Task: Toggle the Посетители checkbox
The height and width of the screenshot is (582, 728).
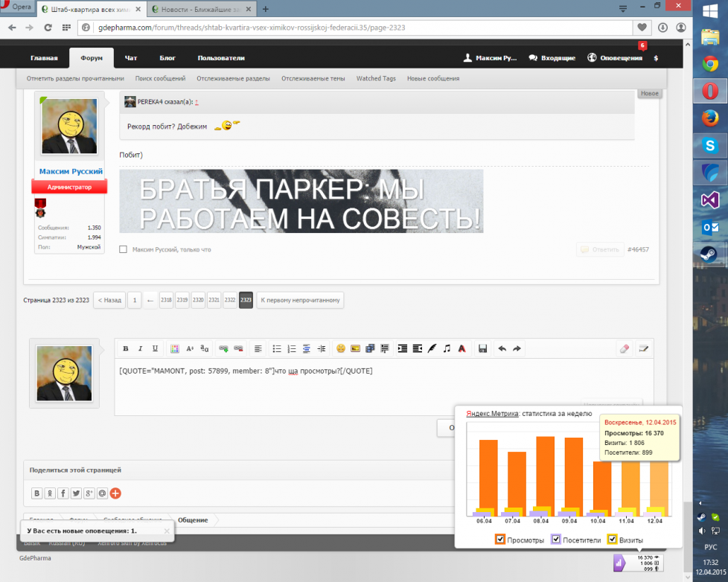Action: point(556,540)
